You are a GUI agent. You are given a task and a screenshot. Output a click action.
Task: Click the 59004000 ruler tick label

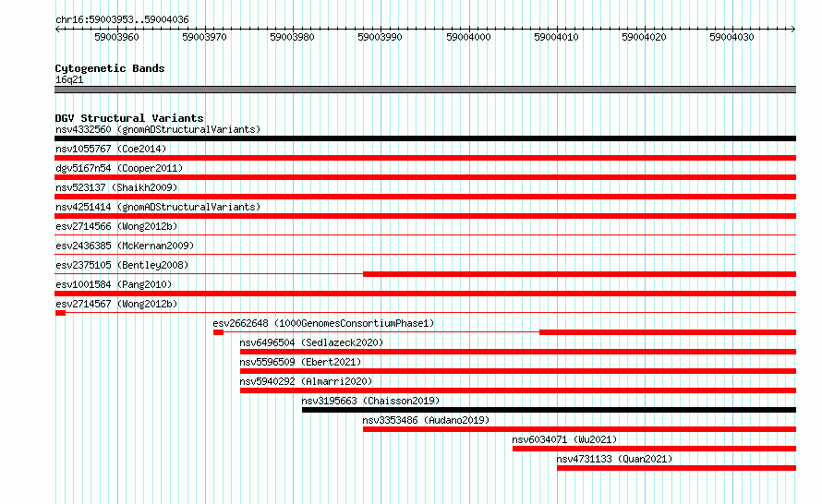point(468,37)
